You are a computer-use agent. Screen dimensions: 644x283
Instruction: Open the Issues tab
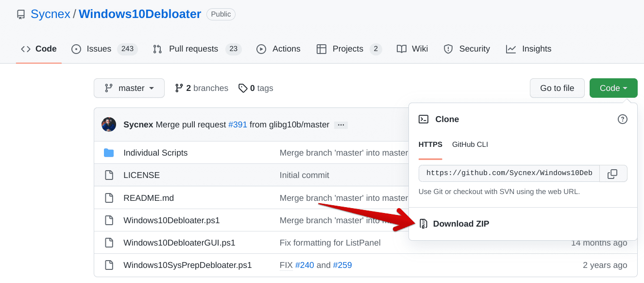tap(104, 49)
